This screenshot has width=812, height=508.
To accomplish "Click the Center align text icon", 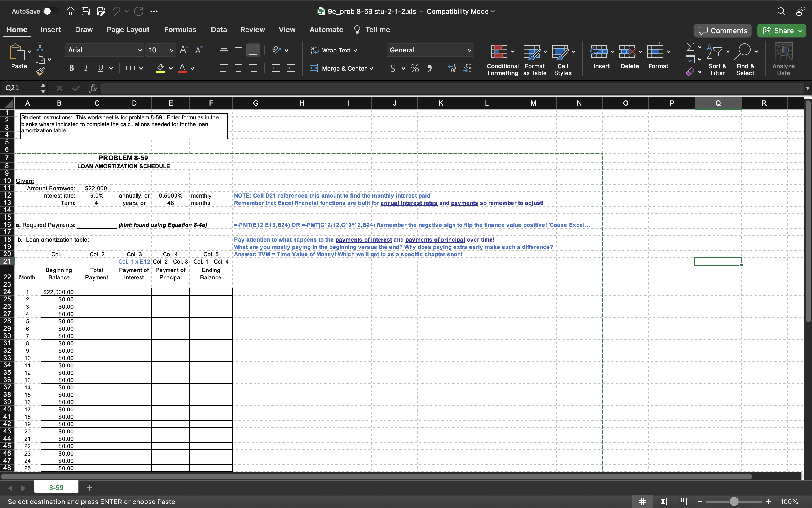I will [238, 68].
